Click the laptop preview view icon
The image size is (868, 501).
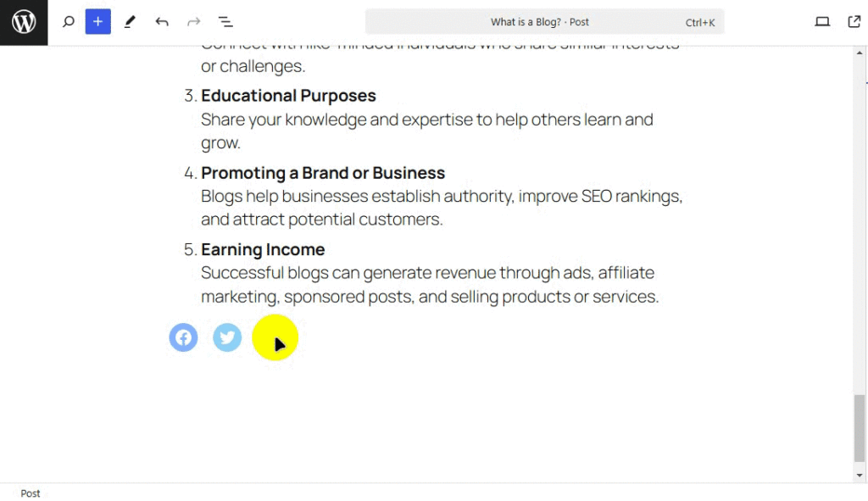[822, 22]
